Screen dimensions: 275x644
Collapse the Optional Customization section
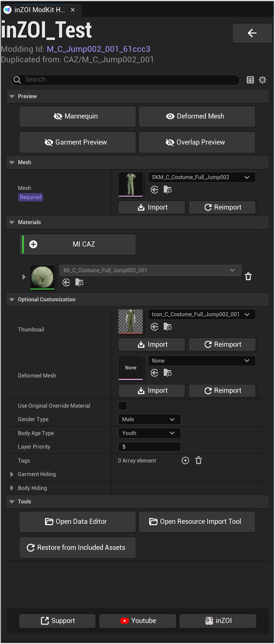12,300
